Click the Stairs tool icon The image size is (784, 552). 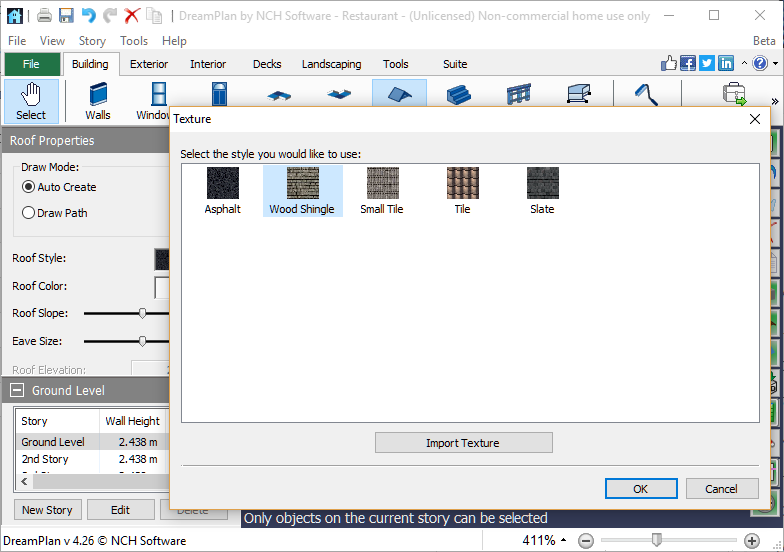[458, 96]
